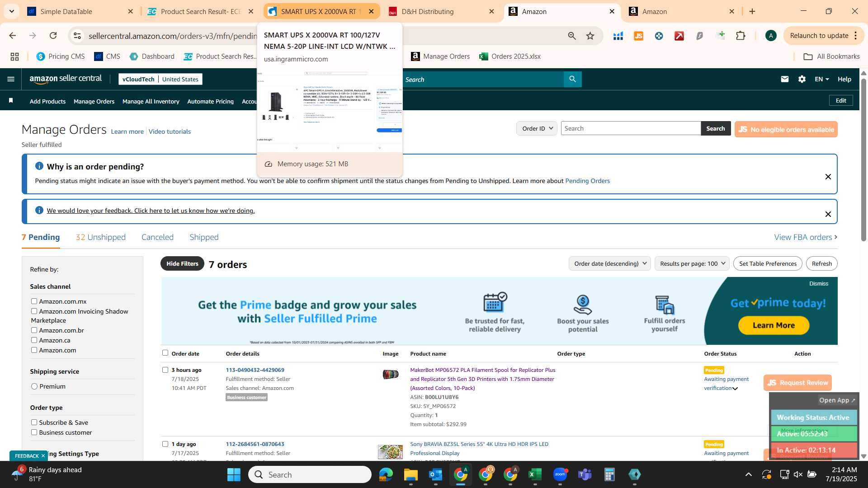Click the Seller Central search magnifier button
Screen dimensions: 868x488
click(572, 79)
